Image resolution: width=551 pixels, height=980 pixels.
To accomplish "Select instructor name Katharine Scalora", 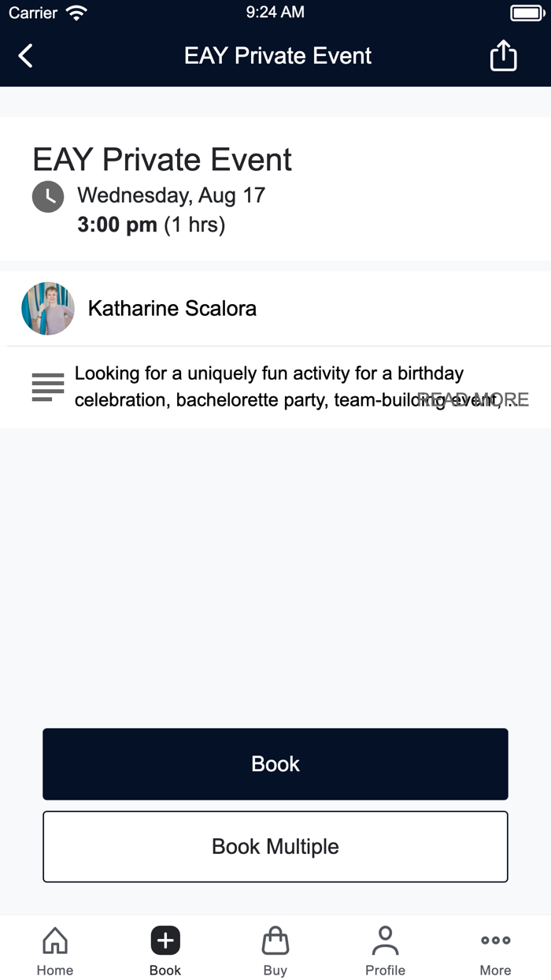I will pyautogui.click(x=172, y=309).
